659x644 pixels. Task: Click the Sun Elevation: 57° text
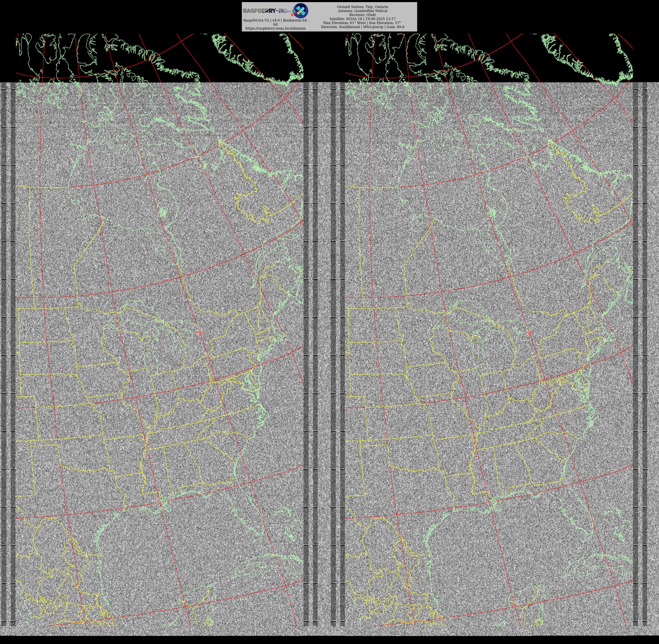[385, 23]
